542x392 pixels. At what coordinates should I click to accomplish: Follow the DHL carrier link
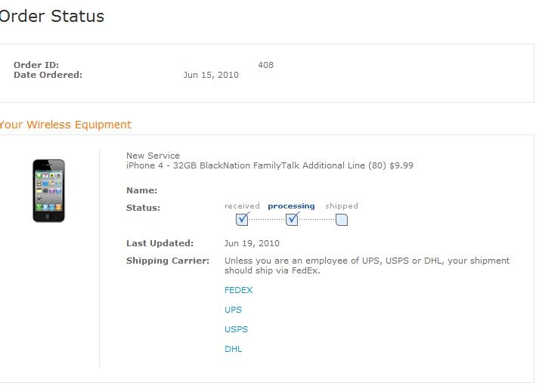[234, 349]
